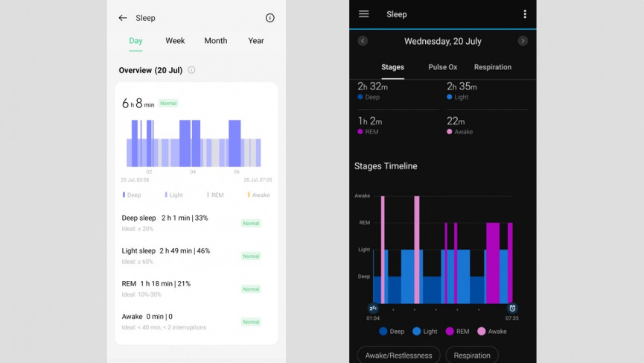The height and width of the screenshot is (363, 644).
Task: Click the "Ideal: ≥ 20%" hint text
Action: pos(137,229)
